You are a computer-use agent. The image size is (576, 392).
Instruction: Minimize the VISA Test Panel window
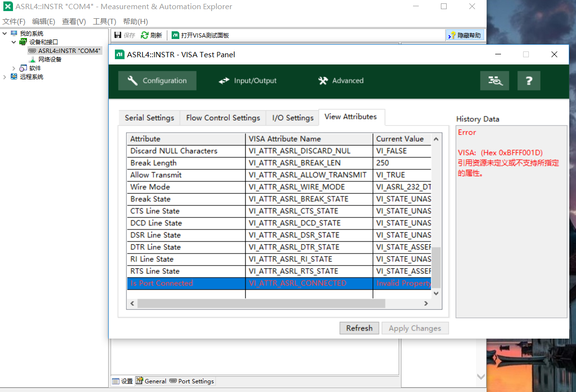(x=498, y=54)
